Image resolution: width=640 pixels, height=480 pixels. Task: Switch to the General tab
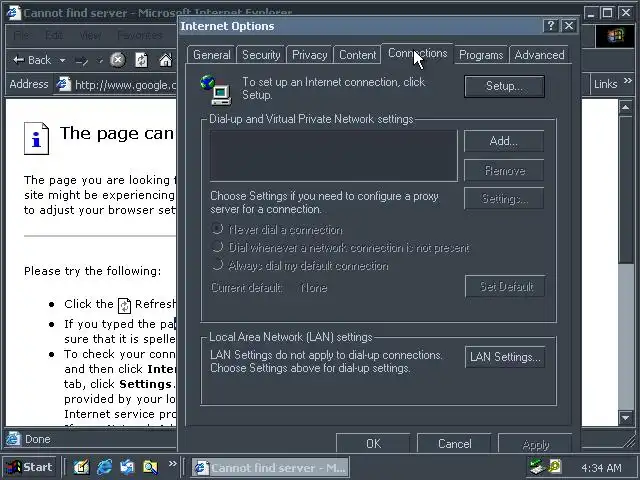tap(211, 55)
